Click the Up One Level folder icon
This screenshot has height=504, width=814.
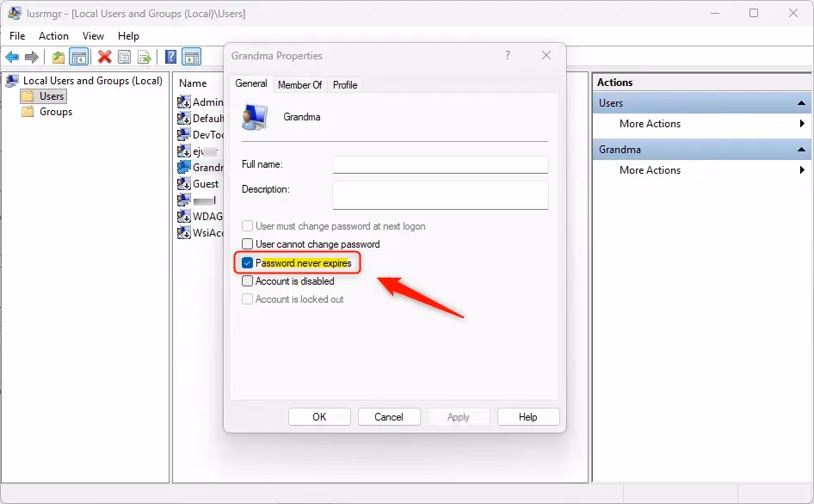coord(59,58)
